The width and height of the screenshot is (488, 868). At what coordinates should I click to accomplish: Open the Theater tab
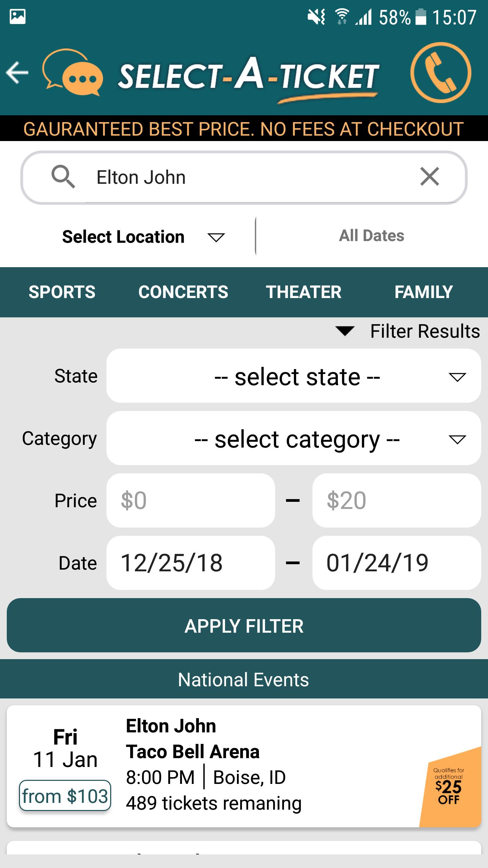click(x=303, y=292)
